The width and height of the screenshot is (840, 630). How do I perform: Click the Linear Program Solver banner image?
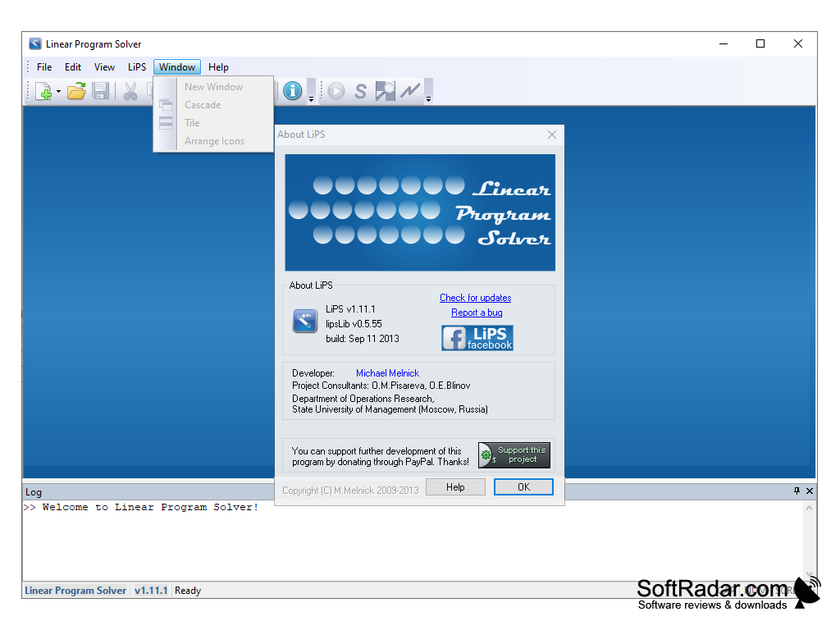(420, 212)
